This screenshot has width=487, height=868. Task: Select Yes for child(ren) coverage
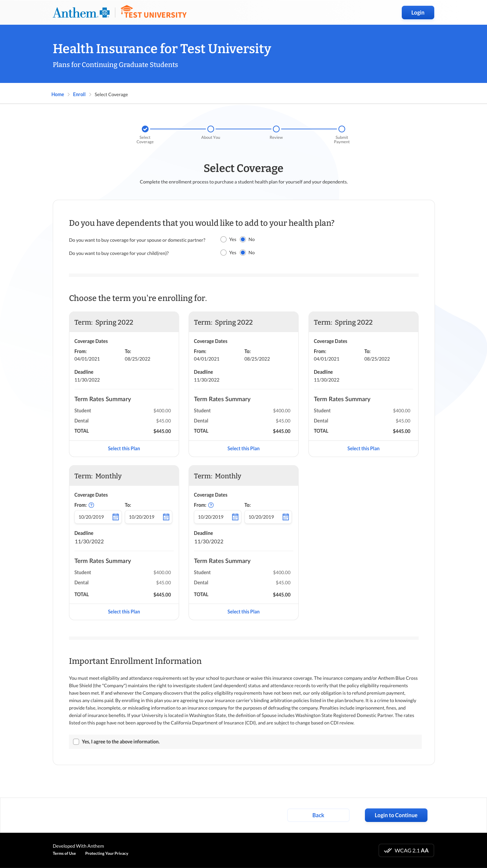click(x=224, y=253)
